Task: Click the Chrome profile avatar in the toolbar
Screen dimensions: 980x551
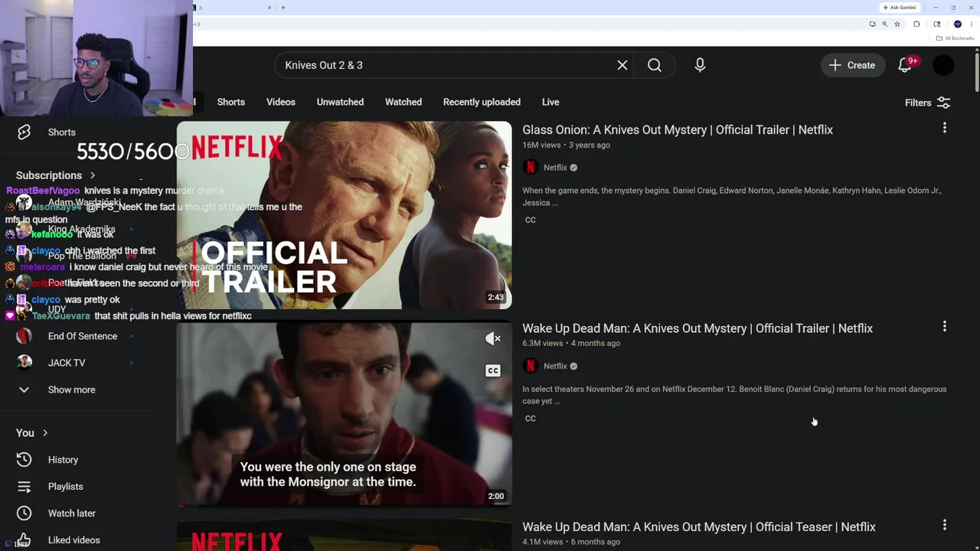Action: pos(957,24)
